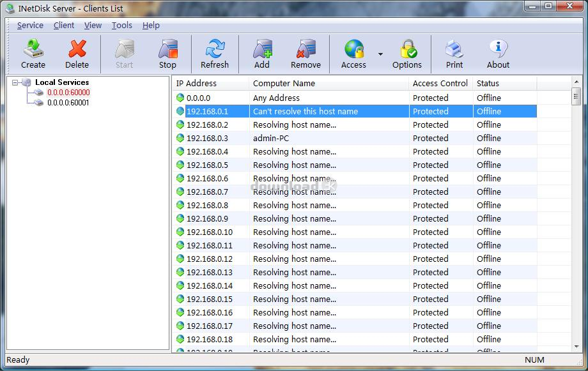Image resolution: width=588 pixels, height=371 pixels.
Task: Stop the service via toolbar icon
Action: (167, 49)
